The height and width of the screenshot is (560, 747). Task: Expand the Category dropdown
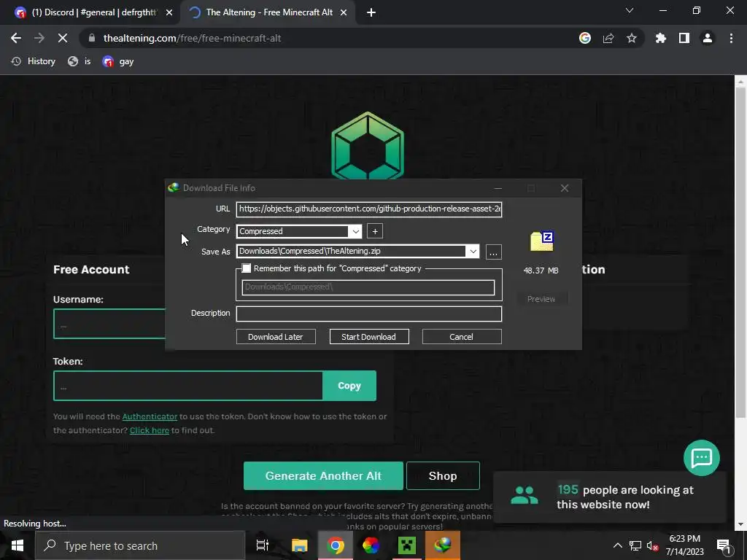click(x=355, y=231)
